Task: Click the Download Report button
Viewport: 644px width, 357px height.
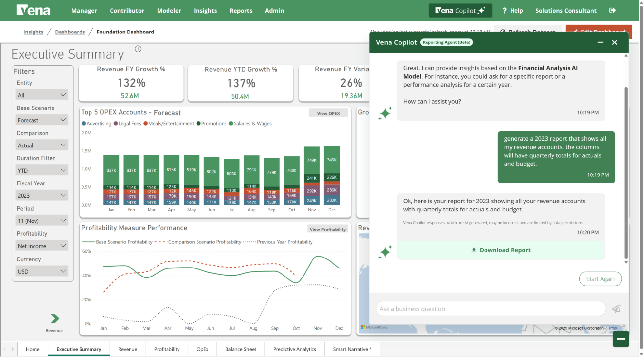Action: (x=501, y=250)
